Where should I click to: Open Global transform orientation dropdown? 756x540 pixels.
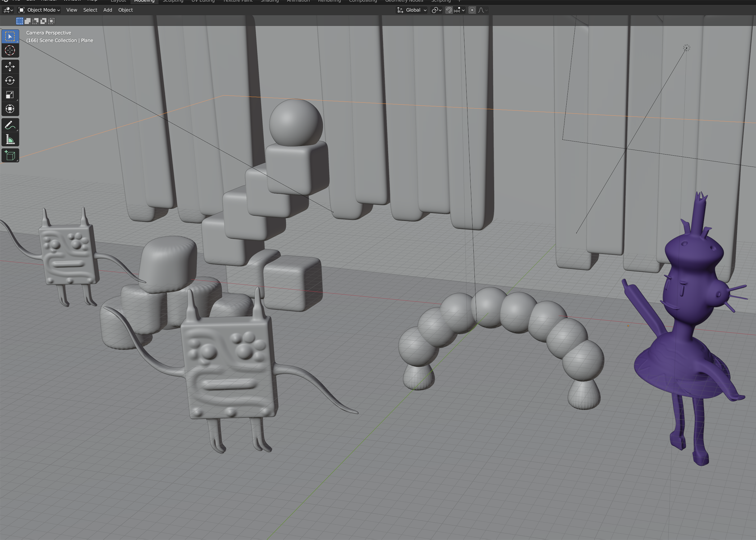click(412, 10)
